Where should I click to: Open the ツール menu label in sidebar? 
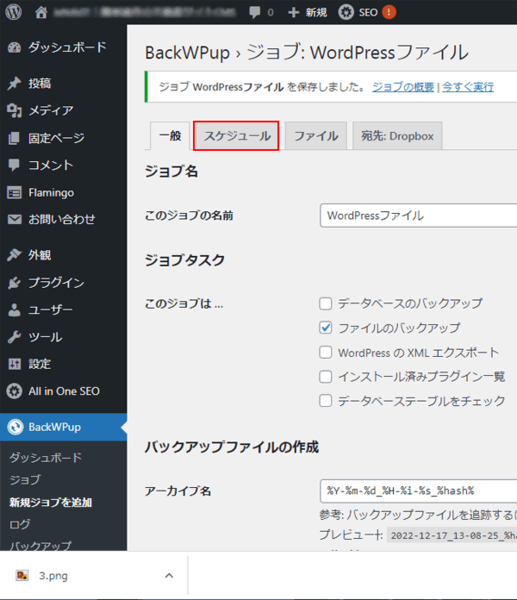click(45, 337)
